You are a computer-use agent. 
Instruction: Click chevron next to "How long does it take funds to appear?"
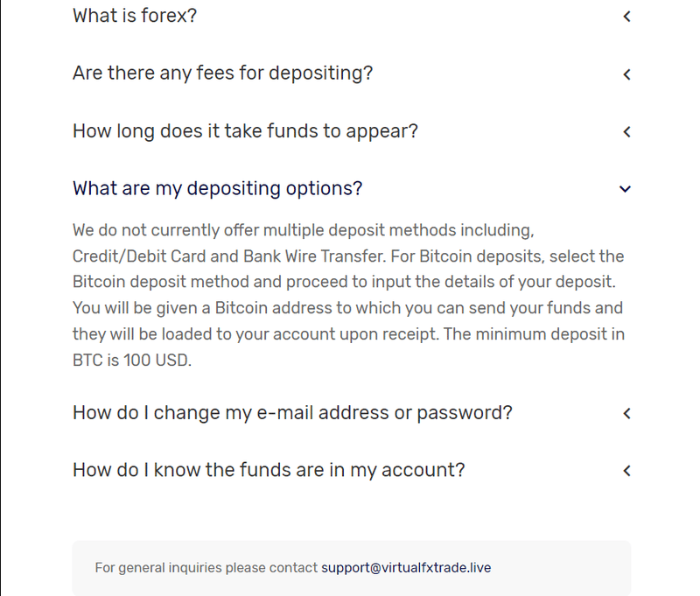626,131
